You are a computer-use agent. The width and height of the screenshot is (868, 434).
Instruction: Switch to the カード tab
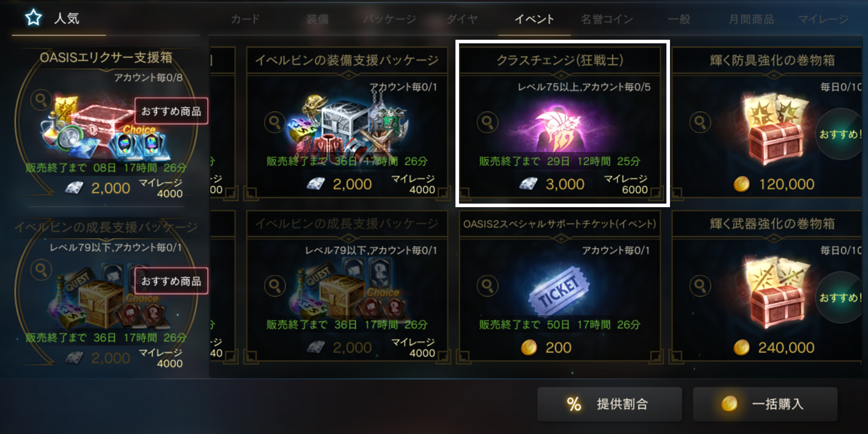coord(245,19)
